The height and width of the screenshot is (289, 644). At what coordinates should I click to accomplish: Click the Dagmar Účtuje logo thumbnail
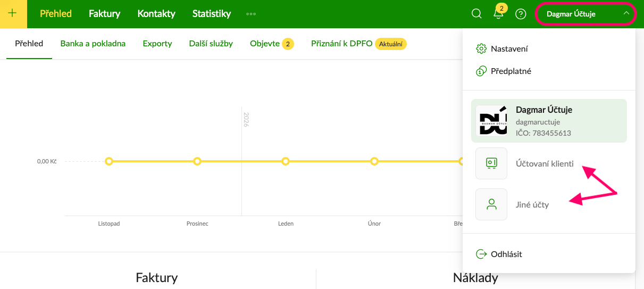tap(491, 121)
